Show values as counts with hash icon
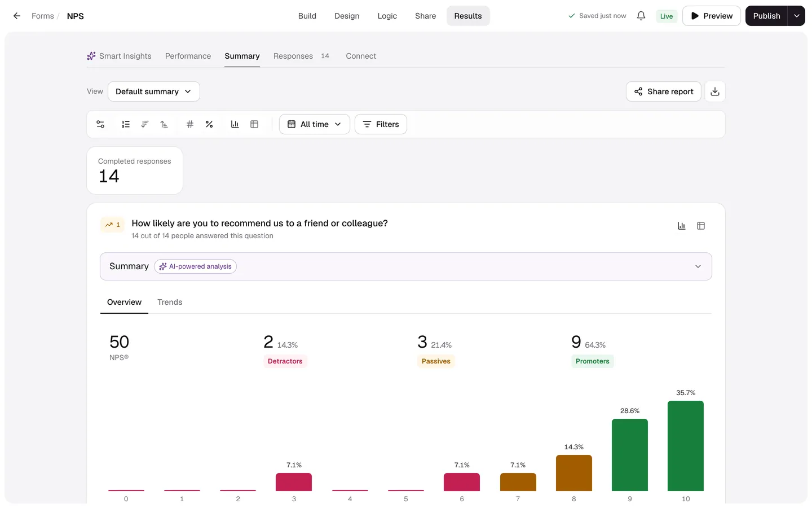This screenshot has width=812, height=508. coord(190,124)
